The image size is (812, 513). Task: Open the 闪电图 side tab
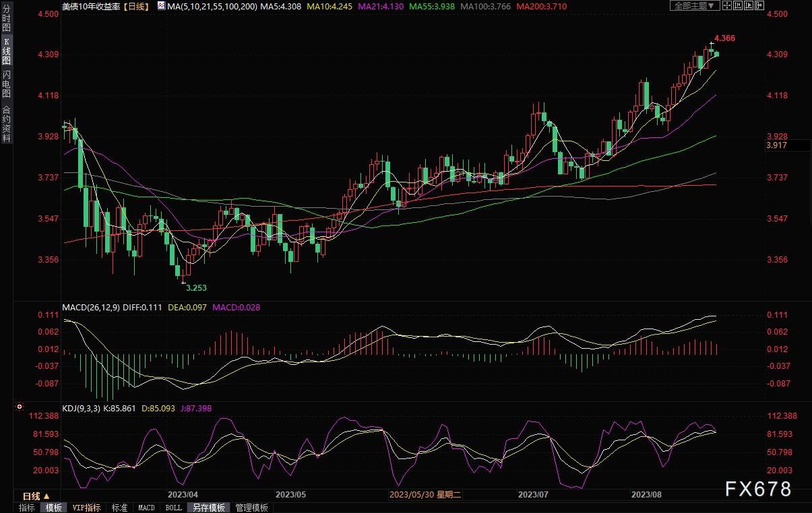coord(7,83)
